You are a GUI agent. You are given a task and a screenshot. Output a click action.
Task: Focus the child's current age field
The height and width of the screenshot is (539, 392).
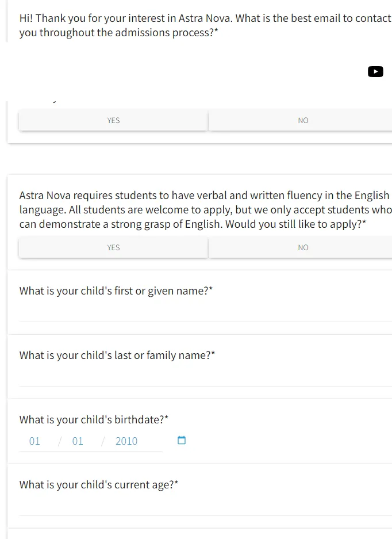(x=205, y=507)
